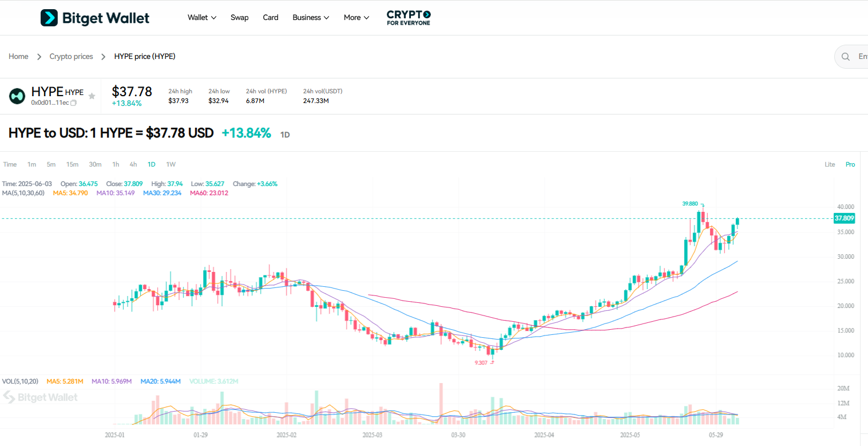
Task: Expand the Wallet dropdown menu
Action: coord(202,18)
